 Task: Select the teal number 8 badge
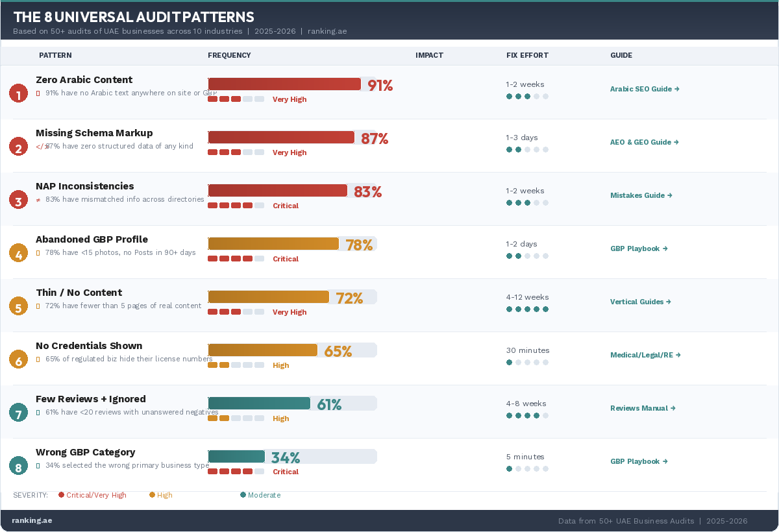coord(18,466)
